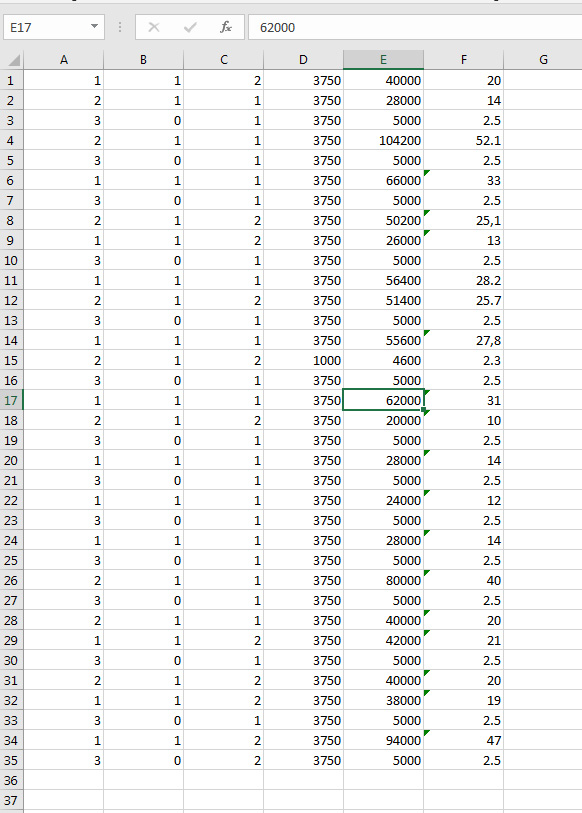Select cell D15 containing 1000
The height and width of the screenshot is (813, 582).
(x=303, y=360)
